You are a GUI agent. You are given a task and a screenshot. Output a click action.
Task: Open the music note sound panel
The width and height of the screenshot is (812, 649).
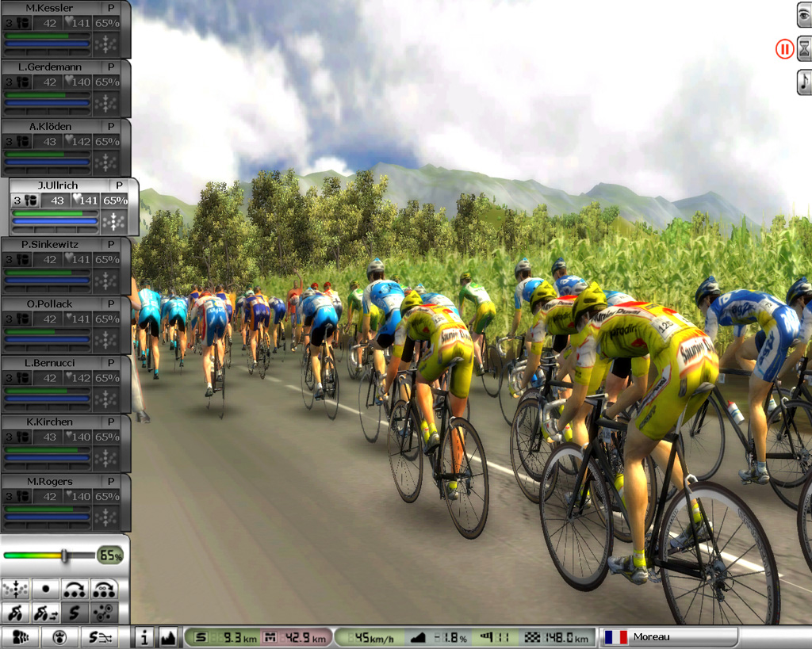pyautogui.click(x=803, y=82)
